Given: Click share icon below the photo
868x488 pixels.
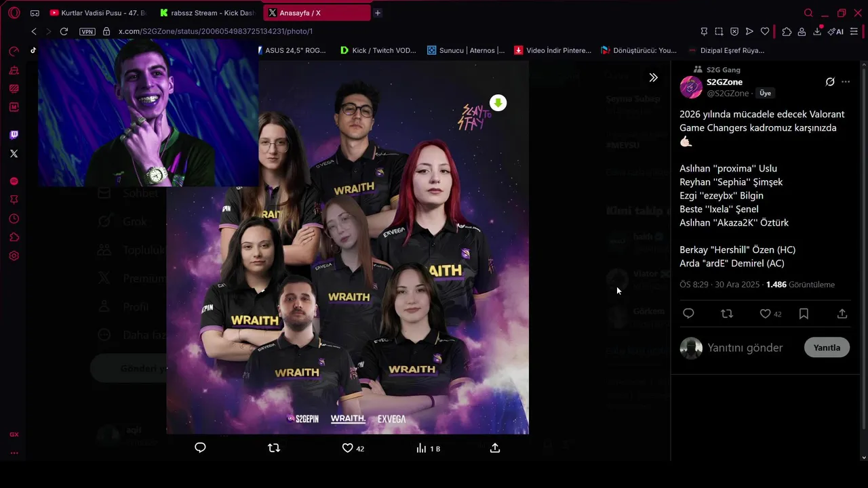Looking at the screenshot, I should point(495,448).
